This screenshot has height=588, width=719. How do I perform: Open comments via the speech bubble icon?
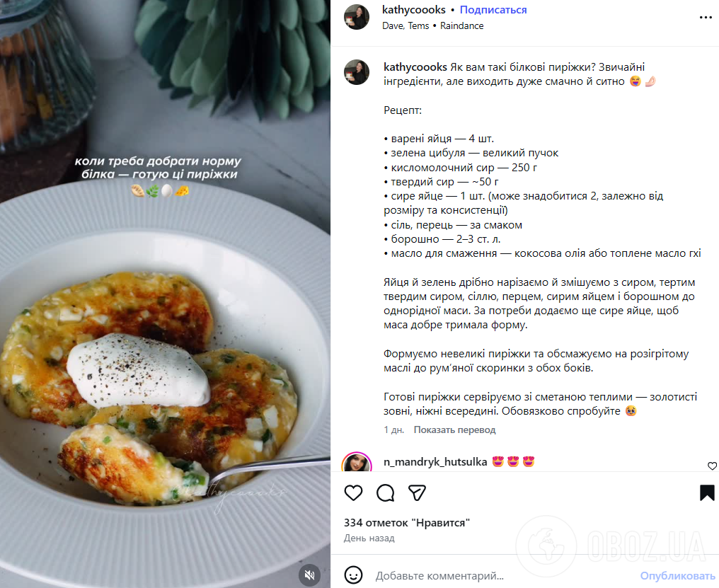[x=385, y=493]
